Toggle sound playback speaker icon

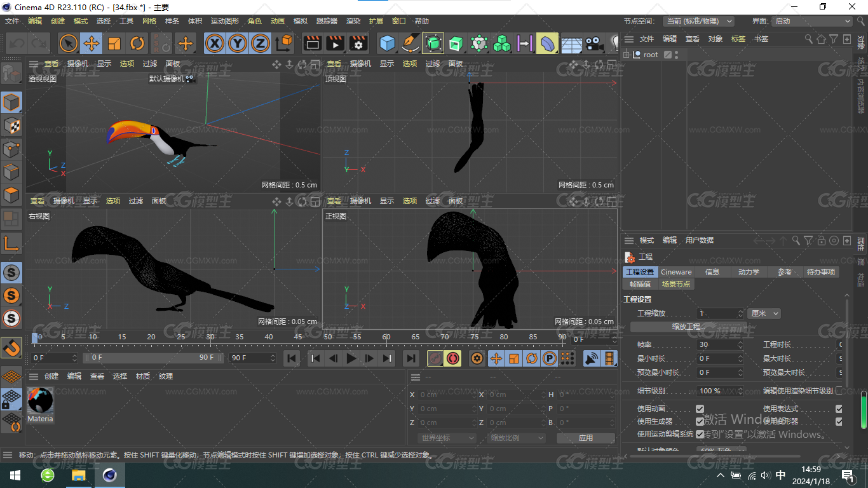click(x=592, y=358)
